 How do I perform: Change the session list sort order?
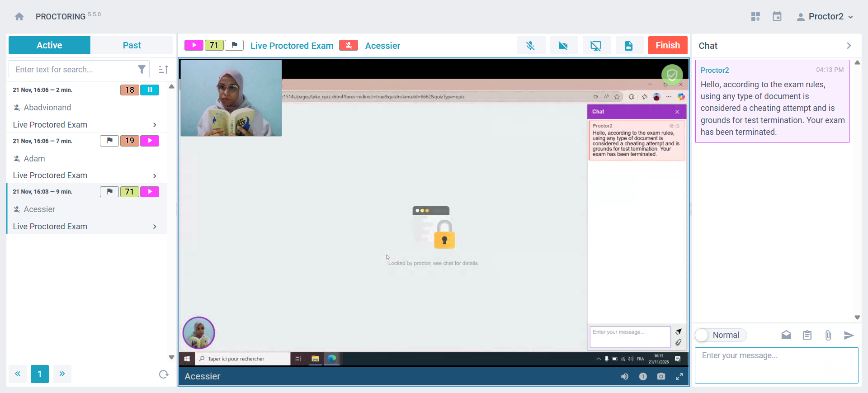(x=164, y=69)
